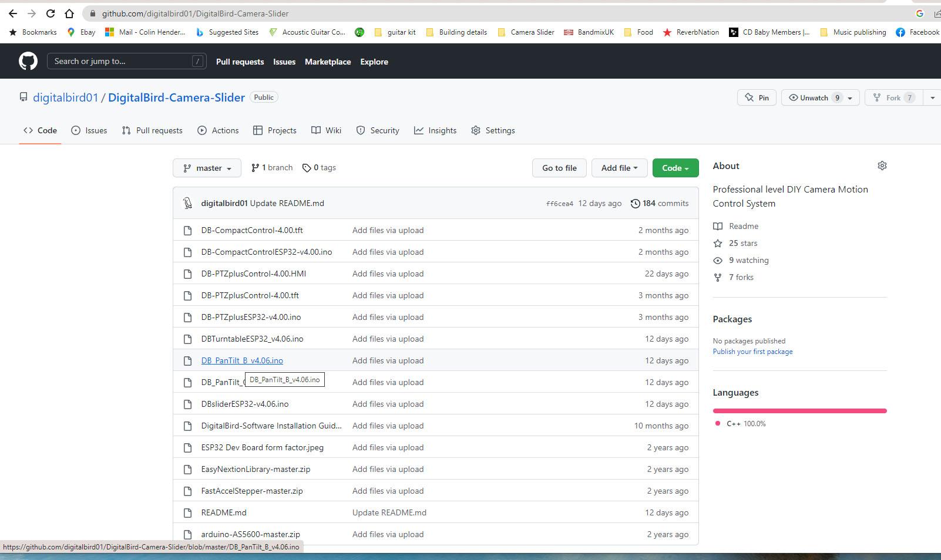The height and width of the screenshot is (560, 941).
Task: Open the forks count icon
Action: 717,277
